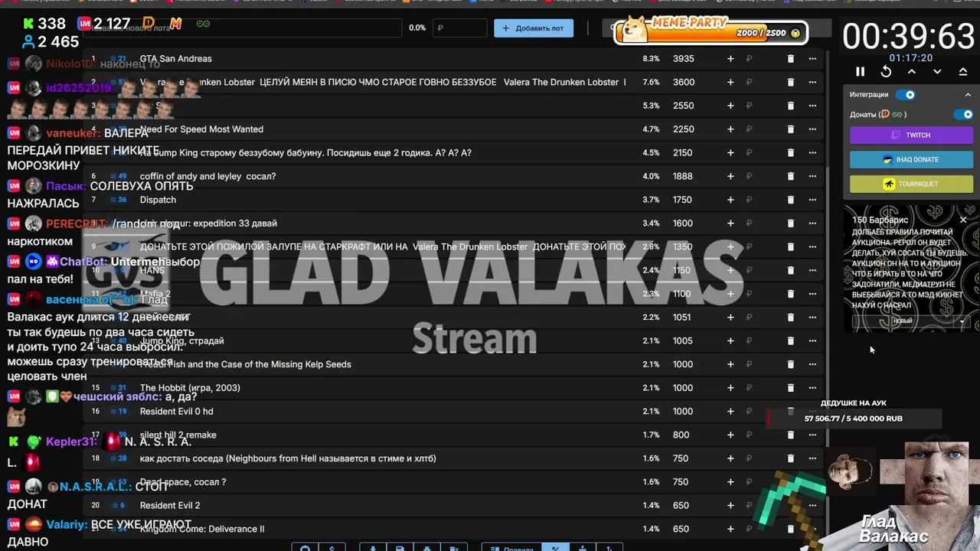This screenshot has width=980, height=551.
Task: Add points to Jump King, страдай lot
Action: (730, 341)
